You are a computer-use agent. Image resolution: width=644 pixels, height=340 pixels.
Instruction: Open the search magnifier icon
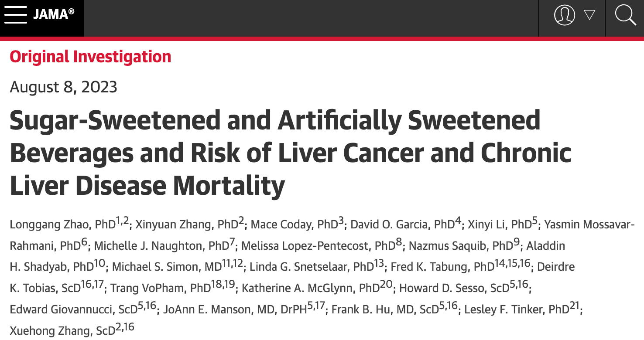point(625,15)
